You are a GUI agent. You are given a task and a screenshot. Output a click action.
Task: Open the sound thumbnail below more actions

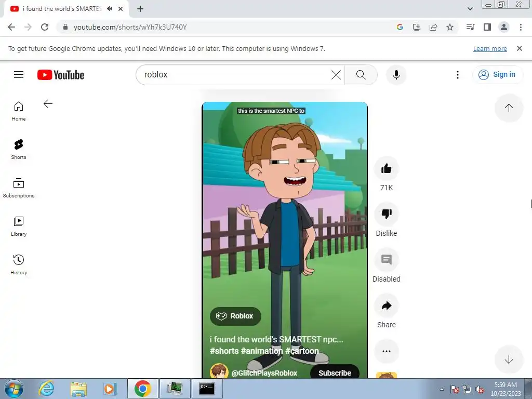[x=386, y=376]
